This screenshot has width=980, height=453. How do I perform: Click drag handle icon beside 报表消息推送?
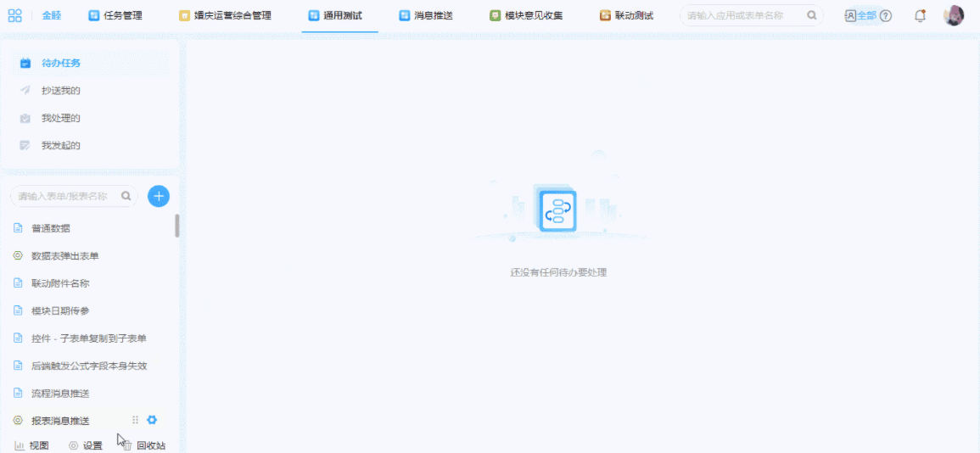tap(135, 420)
